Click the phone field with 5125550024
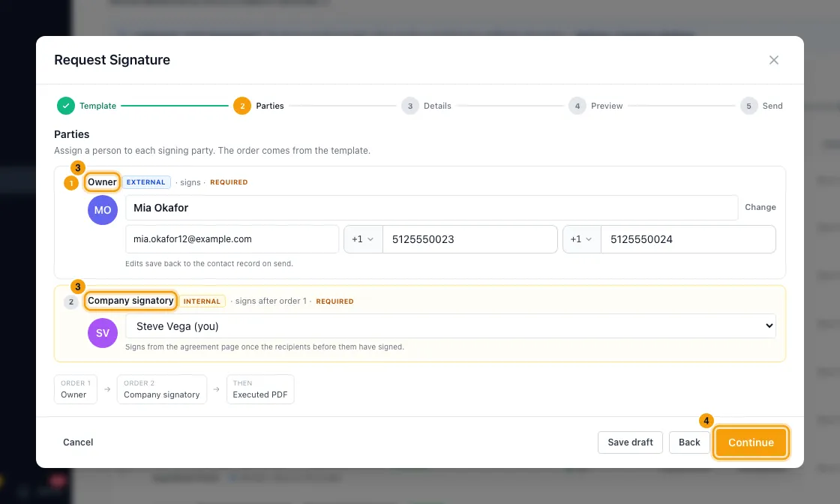 [x=688, y=239]
